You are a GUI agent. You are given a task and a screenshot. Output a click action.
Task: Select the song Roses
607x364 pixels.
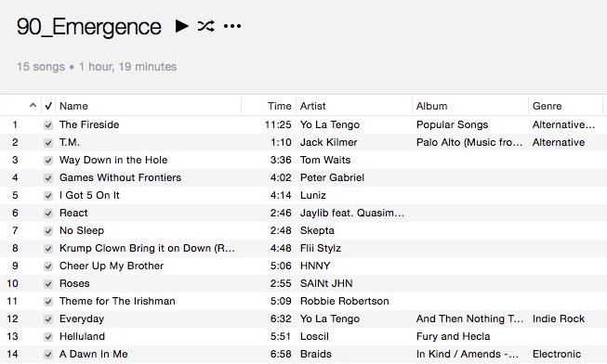(x=74, y=283)
